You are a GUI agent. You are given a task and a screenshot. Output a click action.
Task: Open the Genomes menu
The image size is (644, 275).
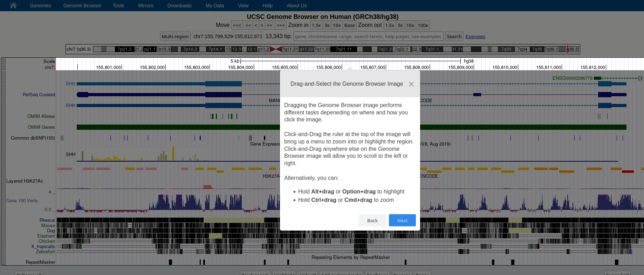40,6
